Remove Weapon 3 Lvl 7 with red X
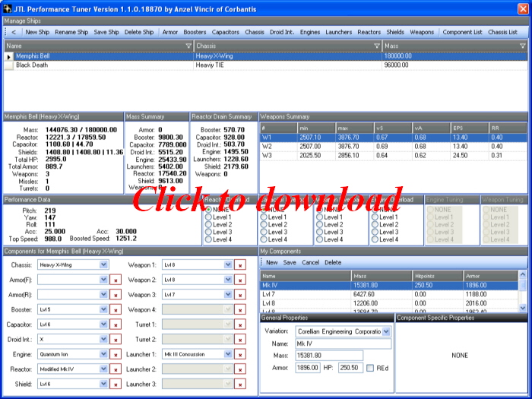532x399 pixels. pos(240,295)
